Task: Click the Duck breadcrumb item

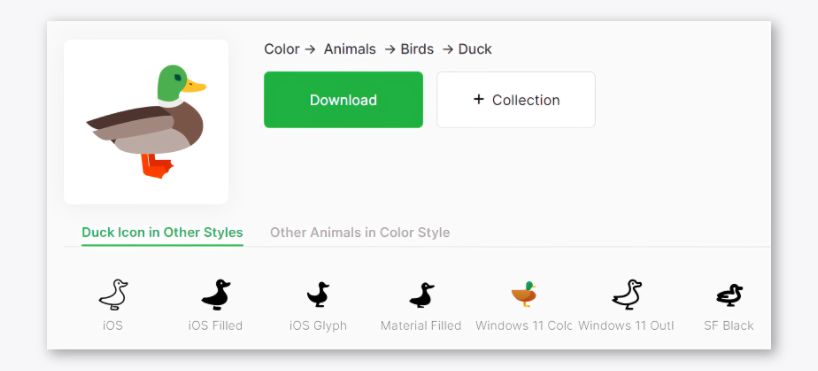Action: coord(475,49)
